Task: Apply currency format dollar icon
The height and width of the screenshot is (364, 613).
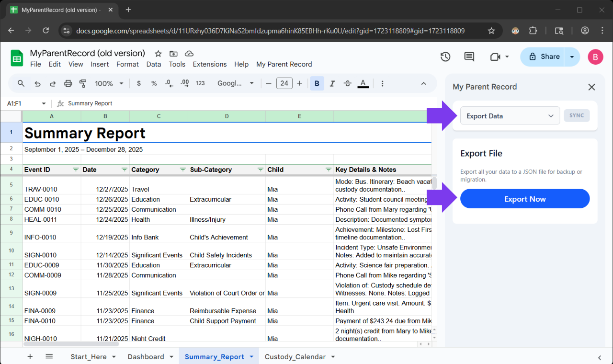Action: (x=139, y=83)
